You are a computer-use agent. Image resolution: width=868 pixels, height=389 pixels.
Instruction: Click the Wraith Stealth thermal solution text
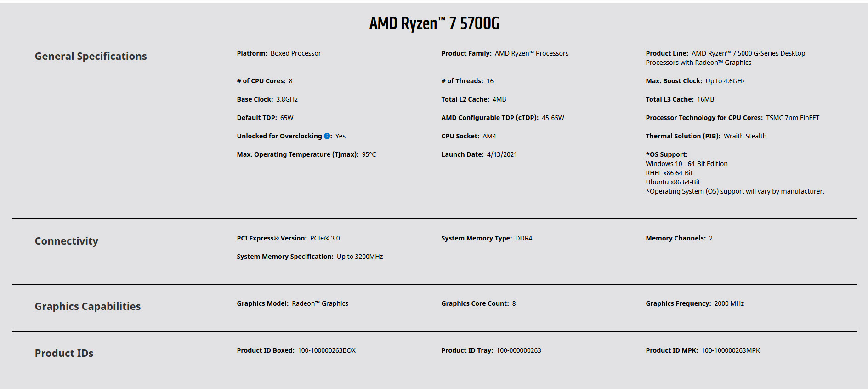[x=745, y=136]
